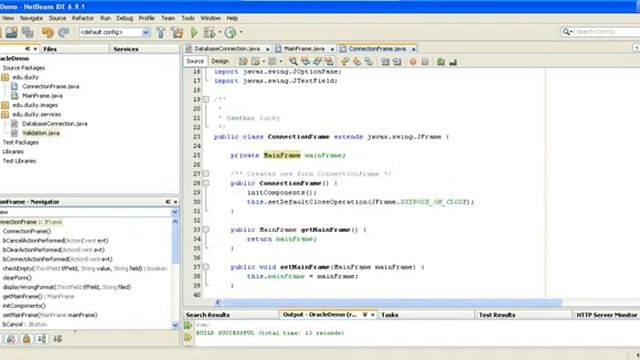Open the Refactor menu
Image resolution: width=640 pixels, height=360 pixels.
point(83,18)
